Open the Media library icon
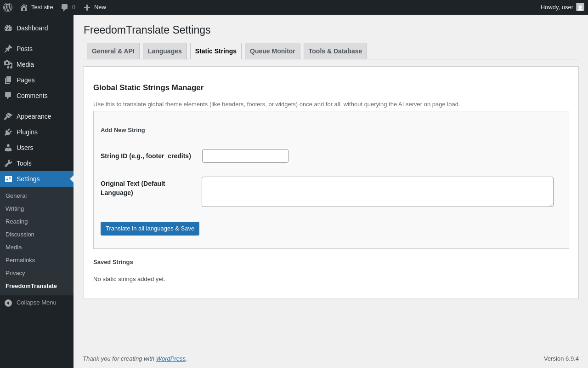Screen dimensions: 588x368 [8, 64]
